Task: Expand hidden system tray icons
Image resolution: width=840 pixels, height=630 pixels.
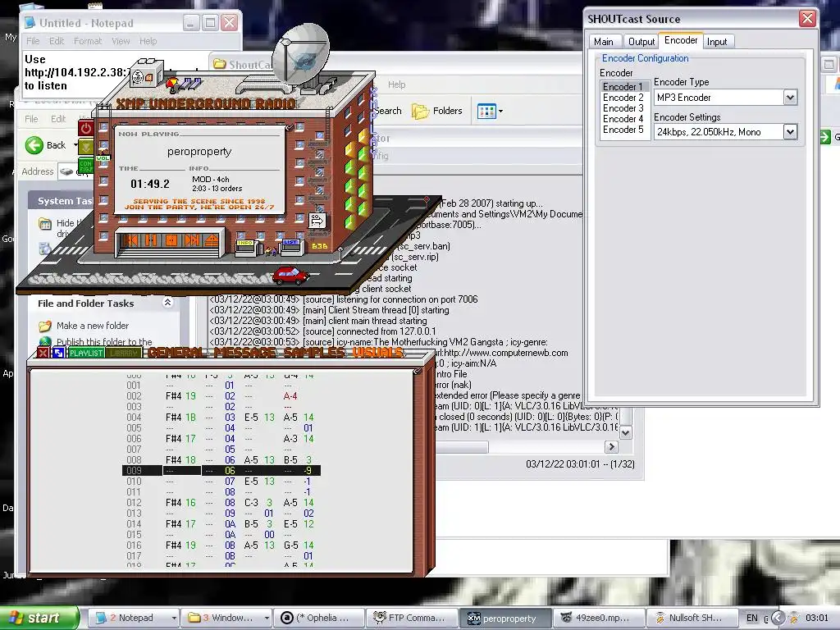Action: pos(778,619)
